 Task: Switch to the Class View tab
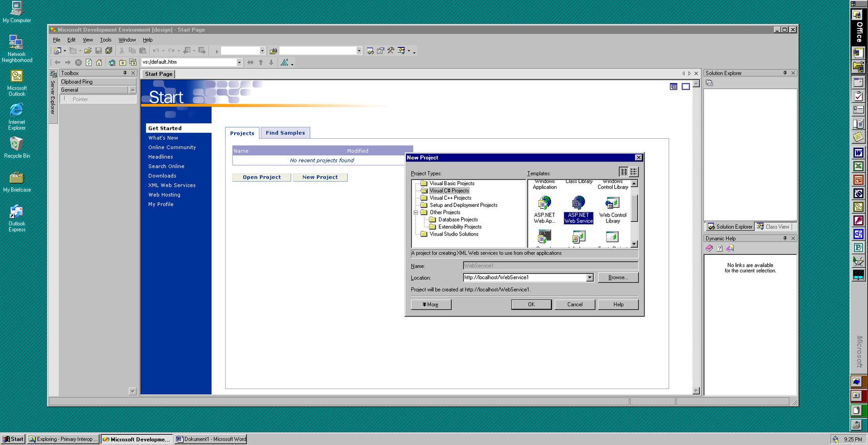pos(773,227)
